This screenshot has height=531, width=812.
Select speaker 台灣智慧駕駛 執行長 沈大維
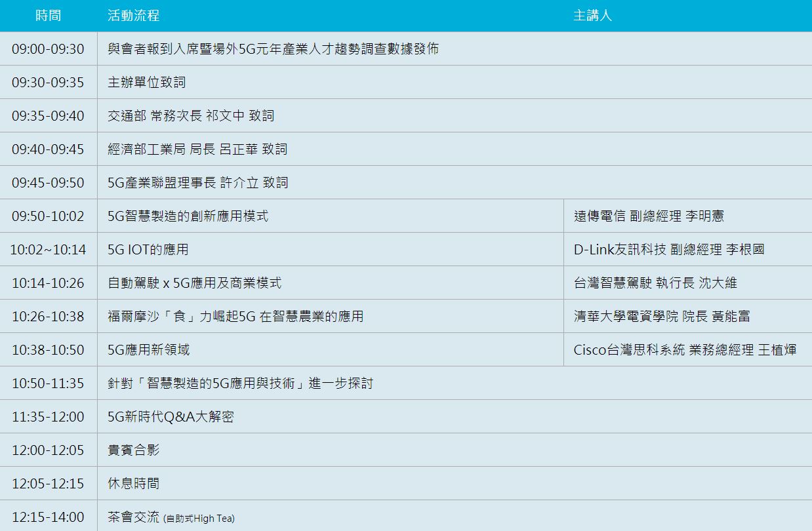pyautogui.click(x=655, y=283)
